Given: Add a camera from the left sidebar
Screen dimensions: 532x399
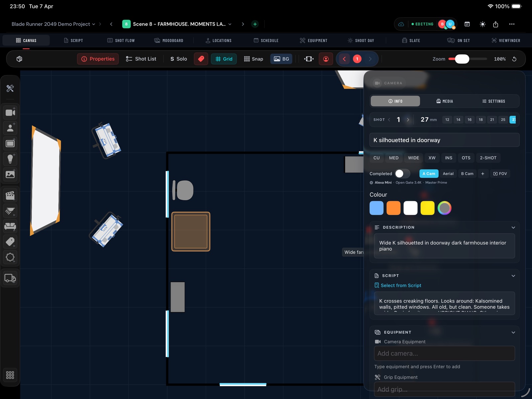Looking at the screenshot, I should 10,112.
